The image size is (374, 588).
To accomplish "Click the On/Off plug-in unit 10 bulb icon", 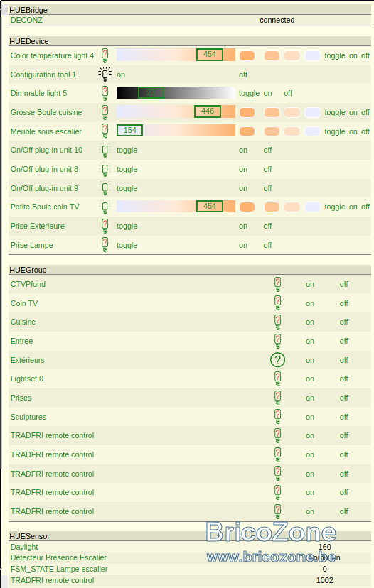I will tap(105, 150).
